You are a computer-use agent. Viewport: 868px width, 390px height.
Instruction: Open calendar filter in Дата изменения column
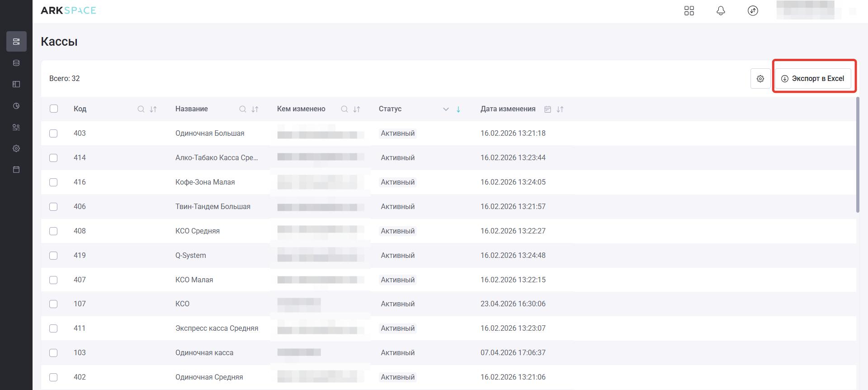[547, 109]
